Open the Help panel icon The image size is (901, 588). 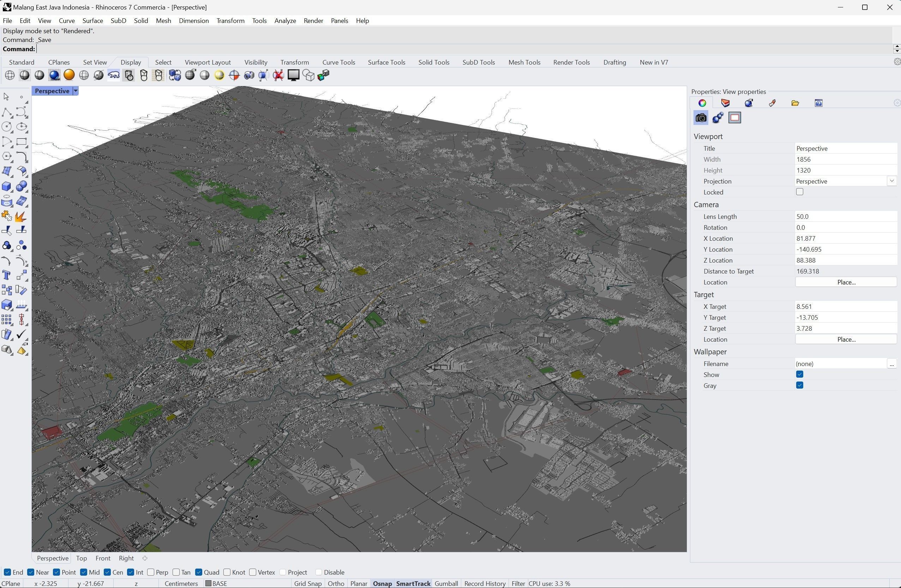click(818, 103)
